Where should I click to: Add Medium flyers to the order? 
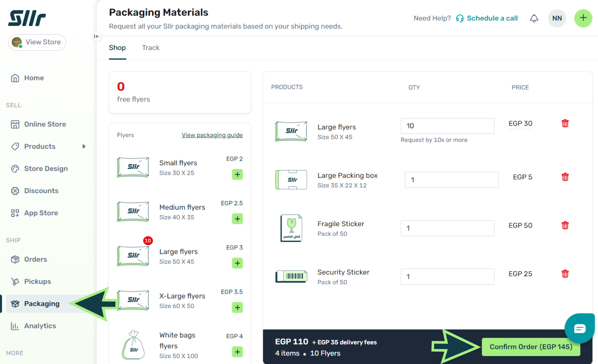click(x=237, y=219)
